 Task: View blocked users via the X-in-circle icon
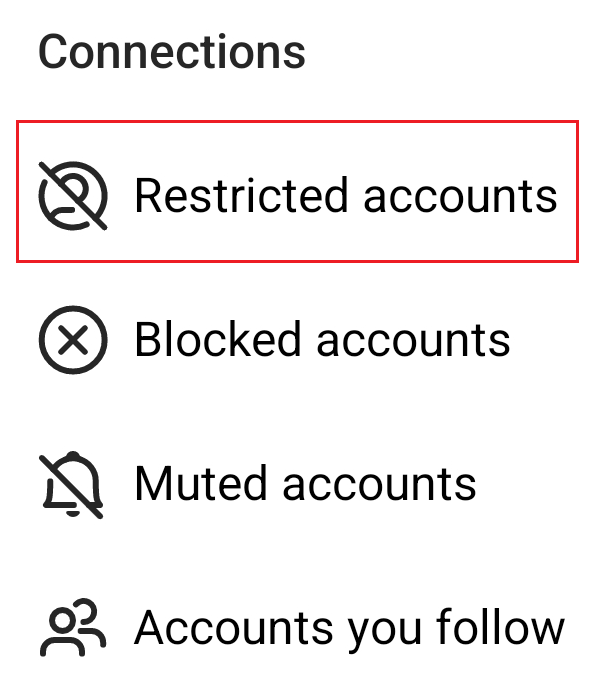73,340
